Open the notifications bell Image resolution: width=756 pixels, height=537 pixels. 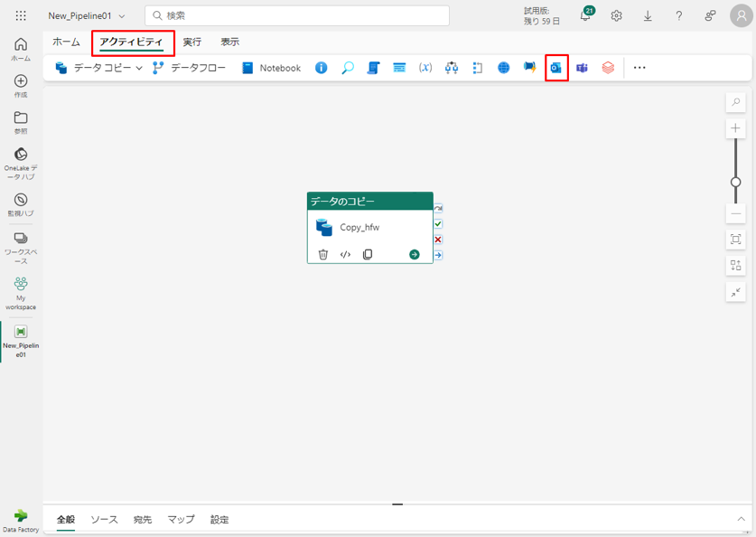585,15
